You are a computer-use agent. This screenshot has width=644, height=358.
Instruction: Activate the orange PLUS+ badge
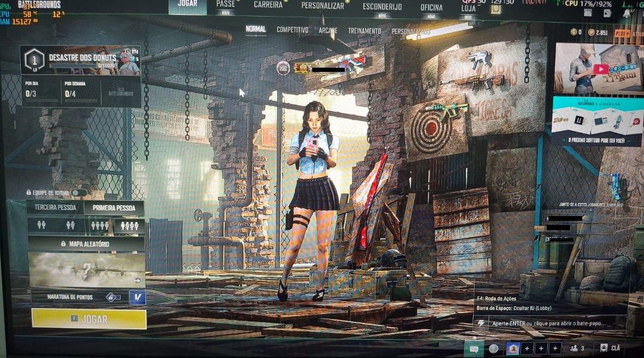click(x=622, y=33)
